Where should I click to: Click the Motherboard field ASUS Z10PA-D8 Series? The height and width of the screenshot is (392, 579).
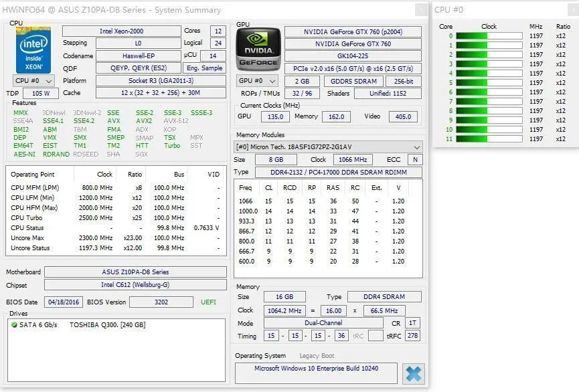[x=135, y=272]
